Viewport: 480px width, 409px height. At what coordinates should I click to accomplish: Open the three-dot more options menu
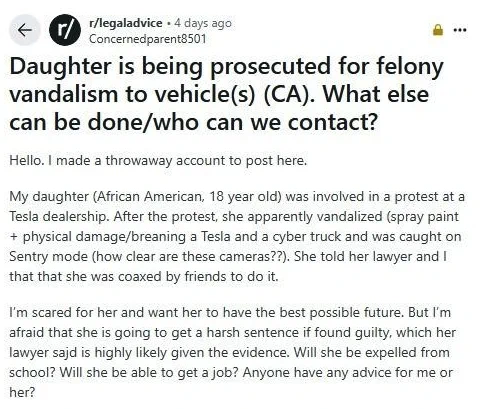(460, 30)
